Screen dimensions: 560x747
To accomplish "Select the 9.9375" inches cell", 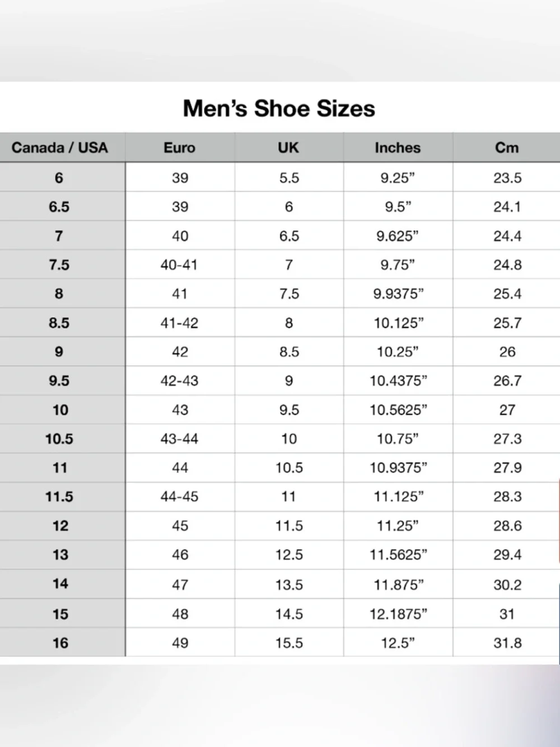I will pos(398,294).
